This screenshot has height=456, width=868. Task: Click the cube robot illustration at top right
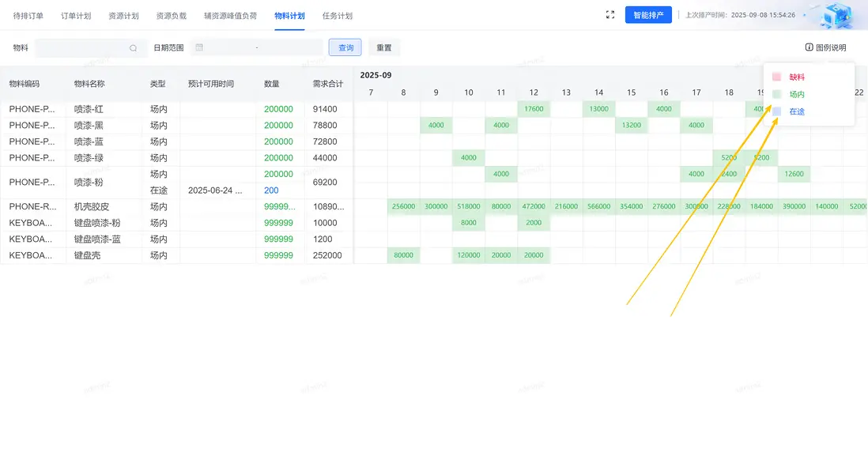(836, 15)
